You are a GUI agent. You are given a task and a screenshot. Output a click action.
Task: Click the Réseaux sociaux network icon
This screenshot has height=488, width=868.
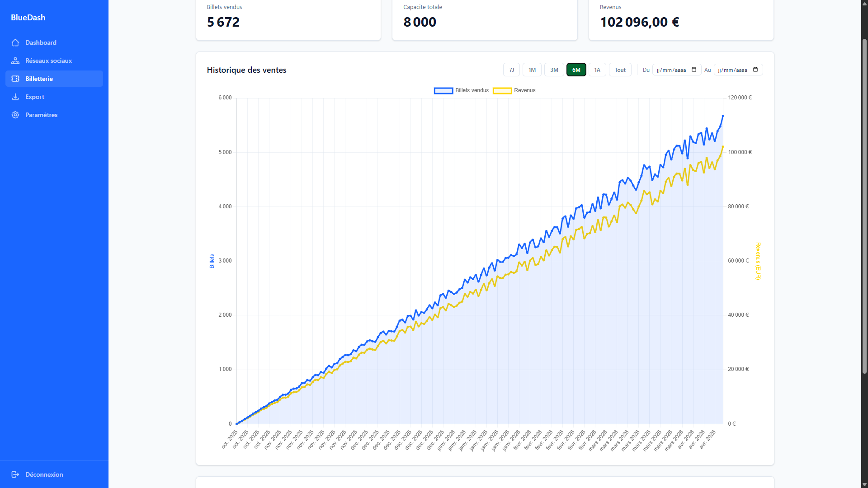tap(15, 61)
